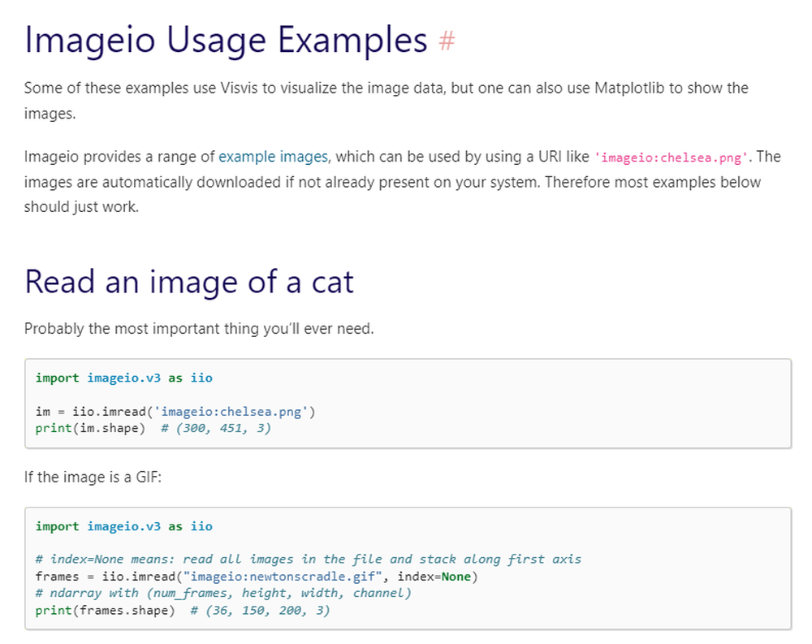812x644 pixels.
Task: Click the 'index=None' argument in the code
Action: (x=434, y=577)
